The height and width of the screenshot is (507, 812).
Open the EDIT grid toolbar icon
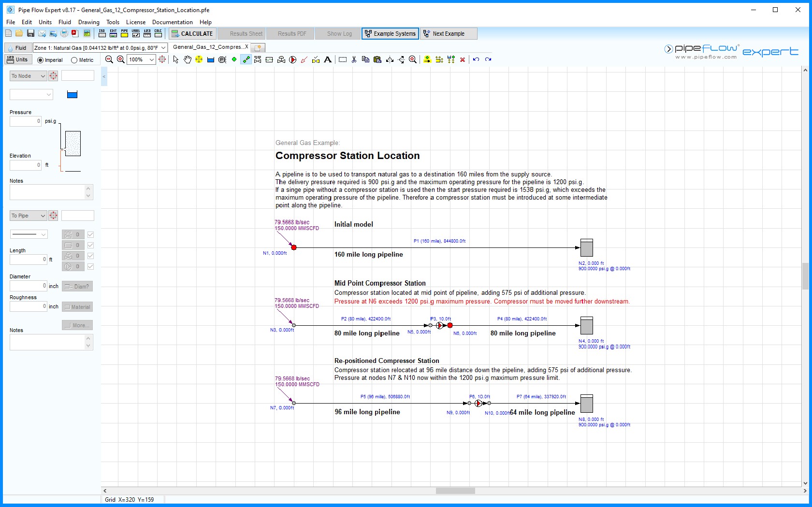pyautogui.click(x=113, y=33)
